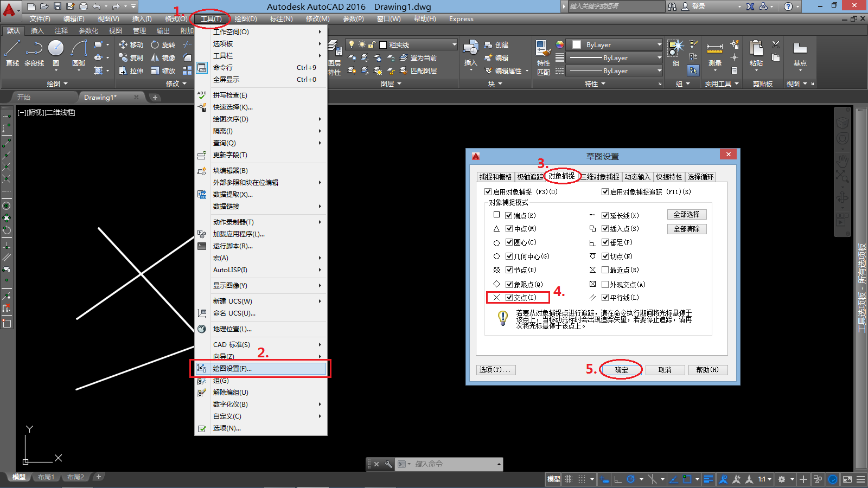Click 取消 to cancel the dialog
The width and height of the screenshot is (868, 488).
[665, 370]
